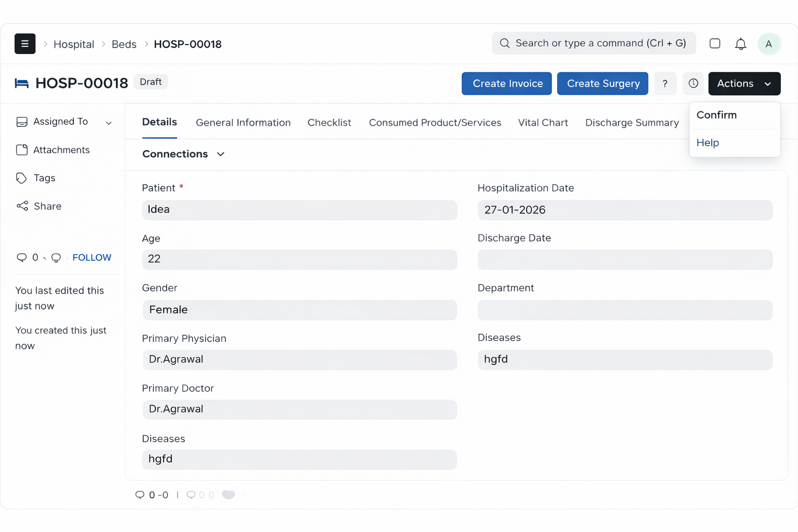Click the Assigned To sidebar icon
Viewport: 798px width, 532px height.
[x=22, y=122]
